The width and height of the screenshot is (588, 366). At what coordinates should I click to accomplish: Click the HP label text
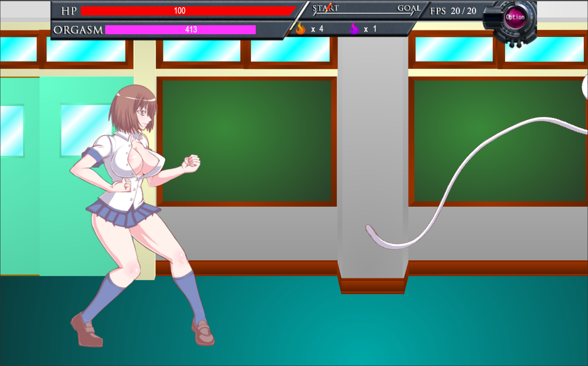(x=69, y=11)
